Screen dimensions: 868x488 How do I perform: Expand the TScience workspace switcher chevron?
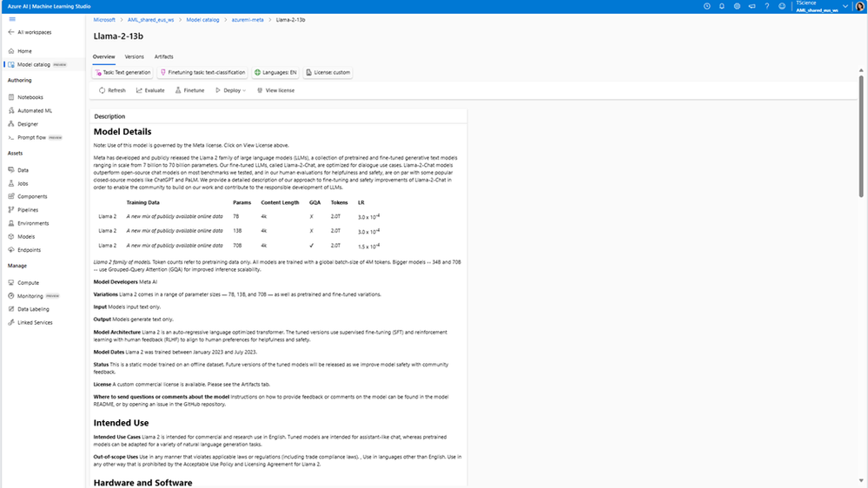pos(845,6)
